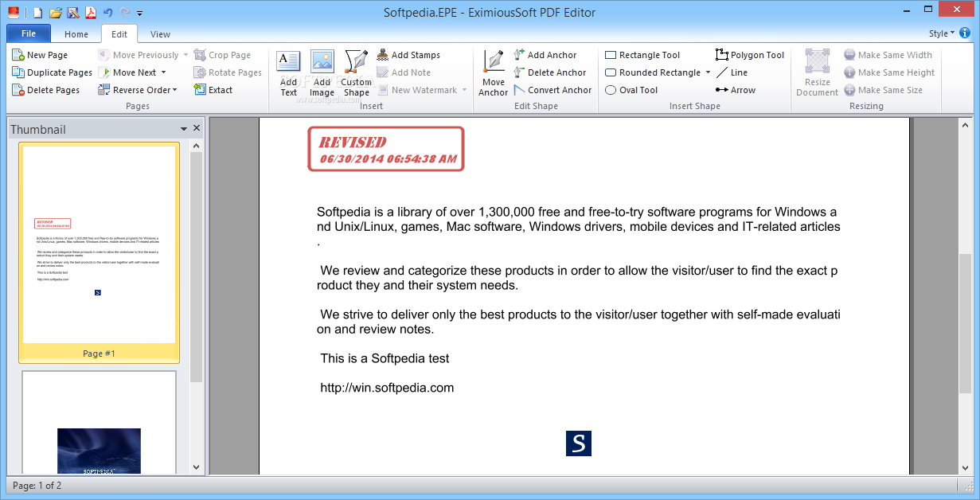Screen dimensions: 980x500
Task: Click the blue Help icon
Action: [965, 33]
